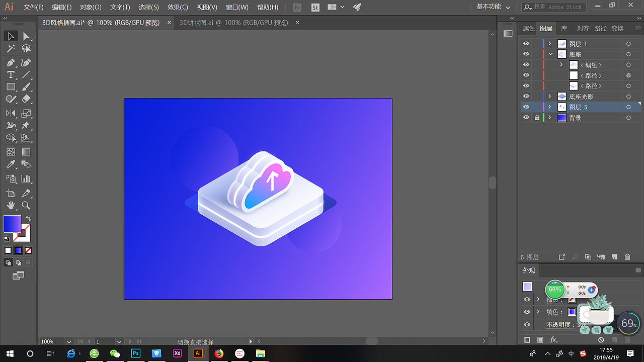Select the Curvature tool
This screenshot has width=644, height=362.
(26, 63)
